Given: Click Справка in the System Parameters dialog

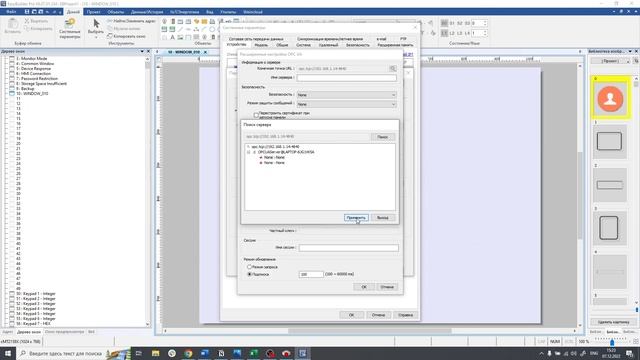Looking at the screenshot, I should click(405, 315).
